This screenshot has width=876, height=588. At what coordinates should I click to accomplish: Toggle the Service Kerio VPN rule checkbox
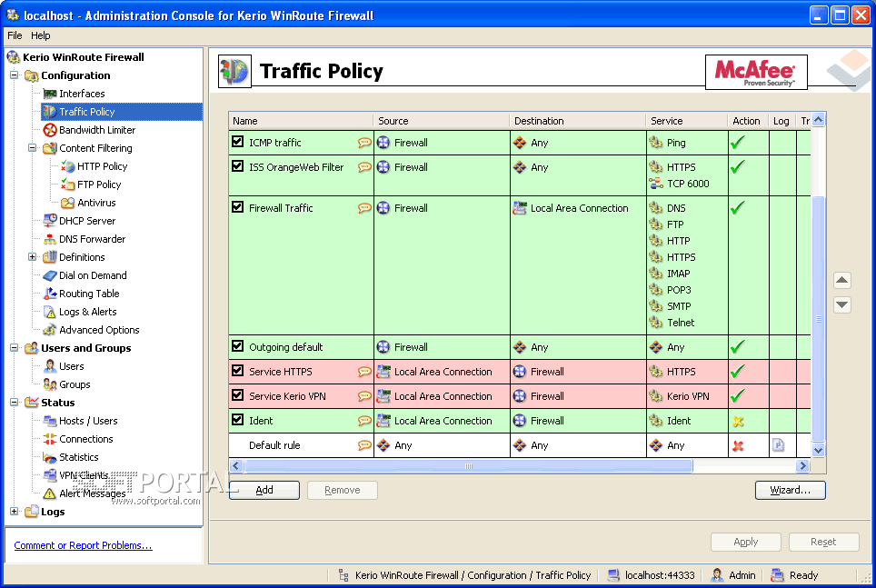click(237, 395)
